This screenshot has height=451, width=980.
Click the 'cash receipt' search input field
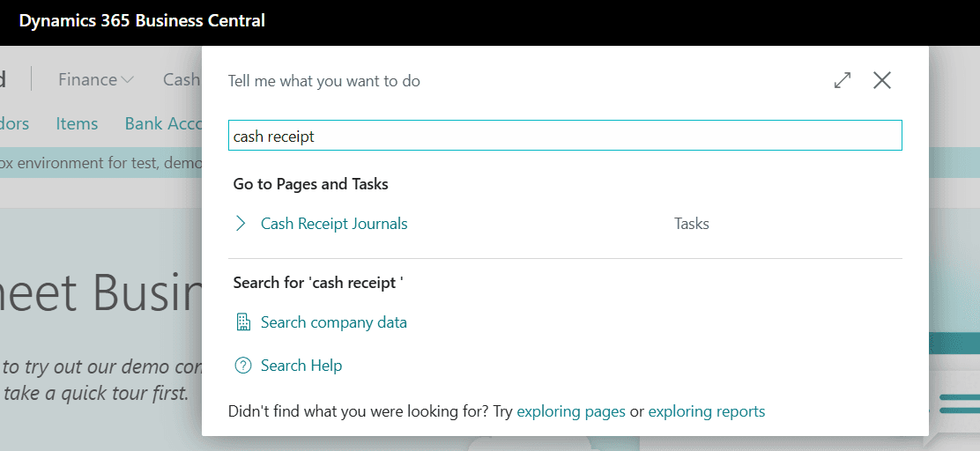[564, 136]
